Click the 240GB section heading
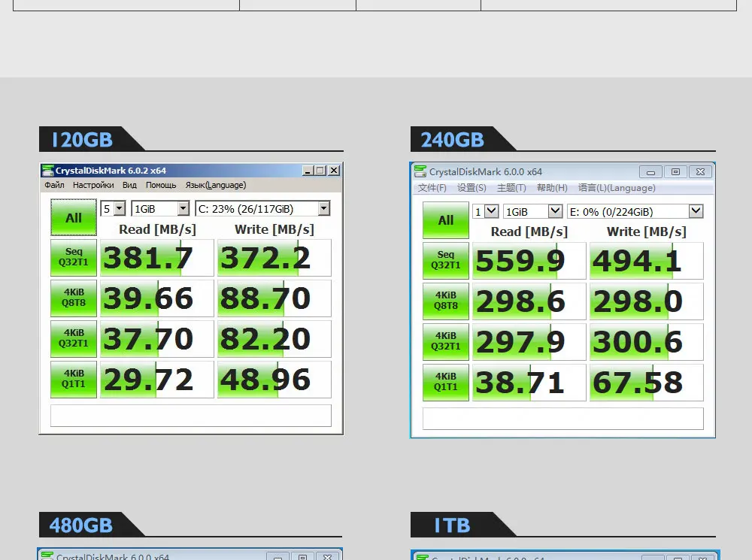Viewport: 752px width, 560px height. (452, 140)
